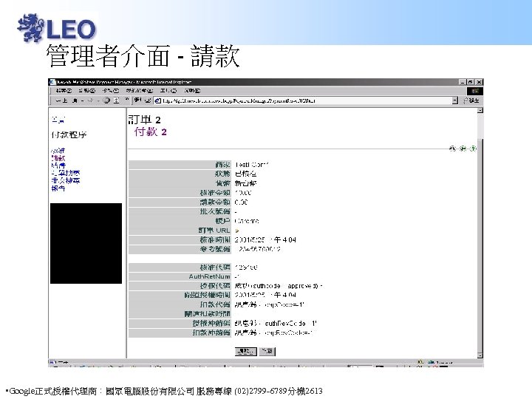Viewport: 532px width, 399px height.
Task: Click the 付款程序 sidebar heading
Action: [x=69, y=134]
